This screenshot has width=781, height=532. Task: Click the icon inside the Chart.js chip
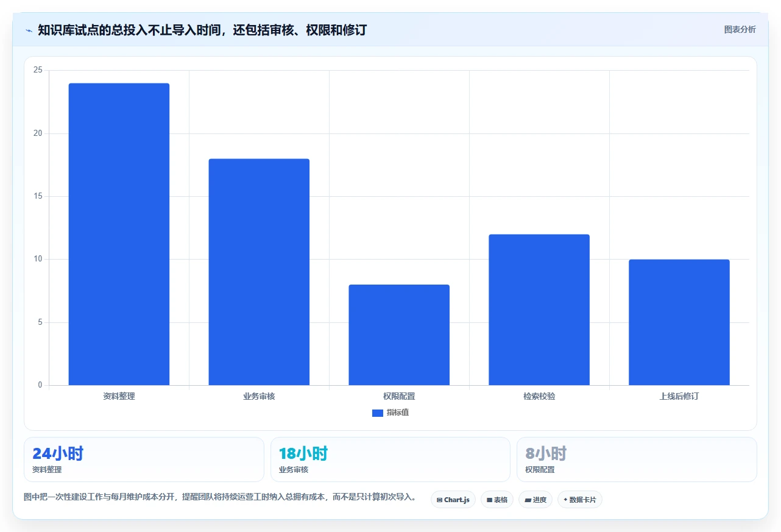point(439,500)
